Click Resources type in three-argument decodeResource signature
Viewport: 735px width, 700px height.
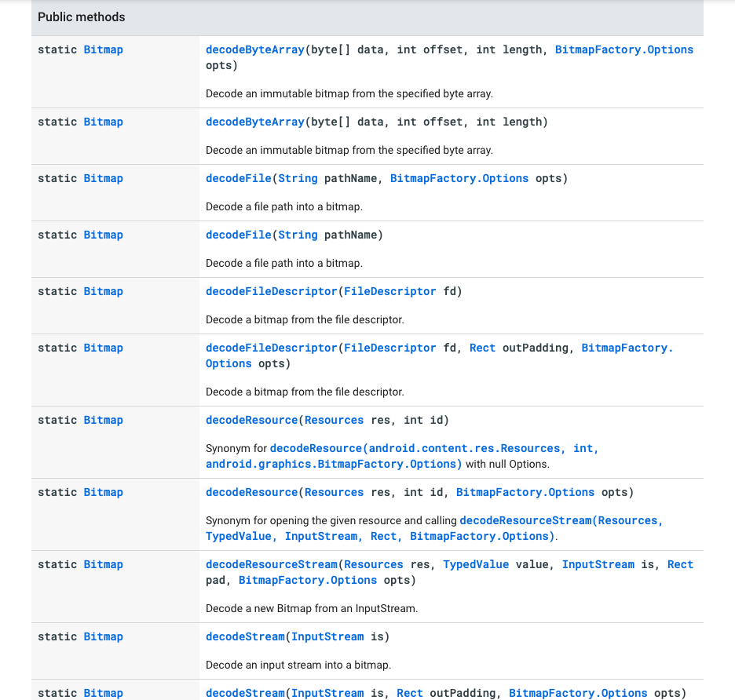tap(334, 493)
